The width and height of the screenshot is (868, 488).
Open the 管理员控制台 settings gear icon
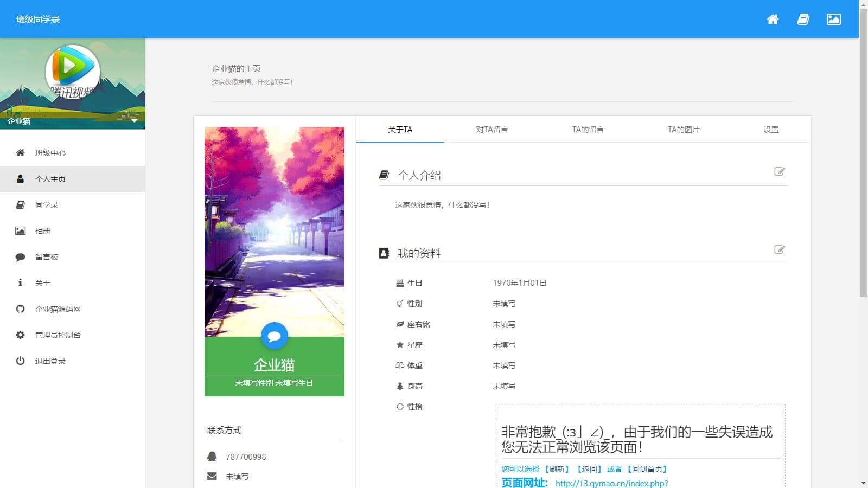pyautogui.click(x=20, y=335)
